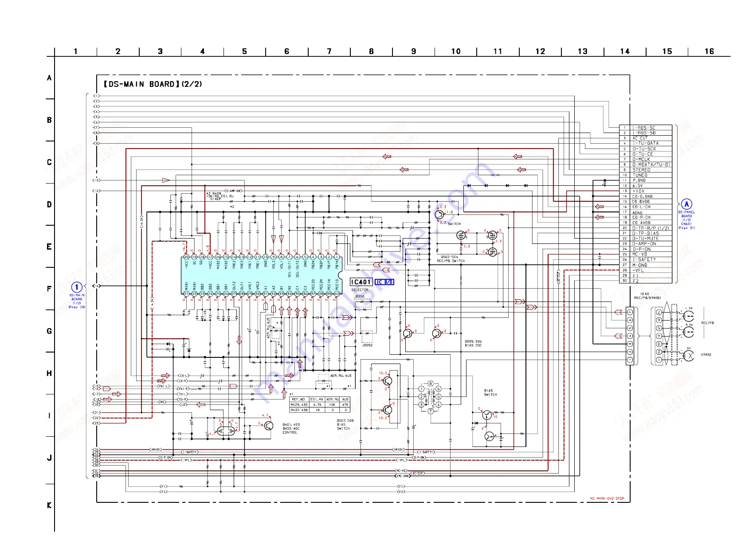
Task: Select connector row 18 CD-R-CH
Action: (646, 217)
